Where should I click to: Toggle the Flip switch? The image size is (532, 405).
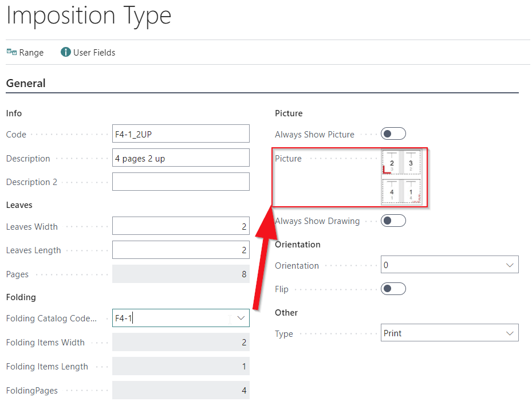pyautogui.click(x=393, y=289)
